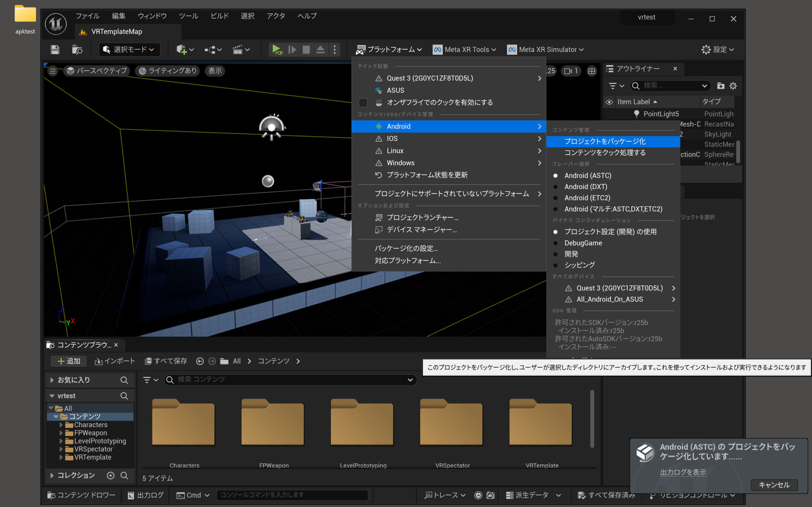Expand the お気に入り favorites section
The height and width of the screenshot is (507, 812).
(x=52, y=380)
